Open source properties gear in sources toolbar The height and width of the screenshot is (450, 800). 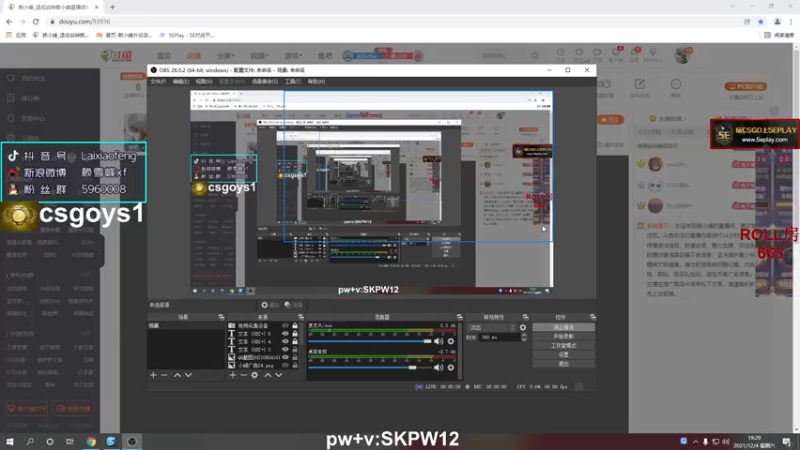(255, 375)
